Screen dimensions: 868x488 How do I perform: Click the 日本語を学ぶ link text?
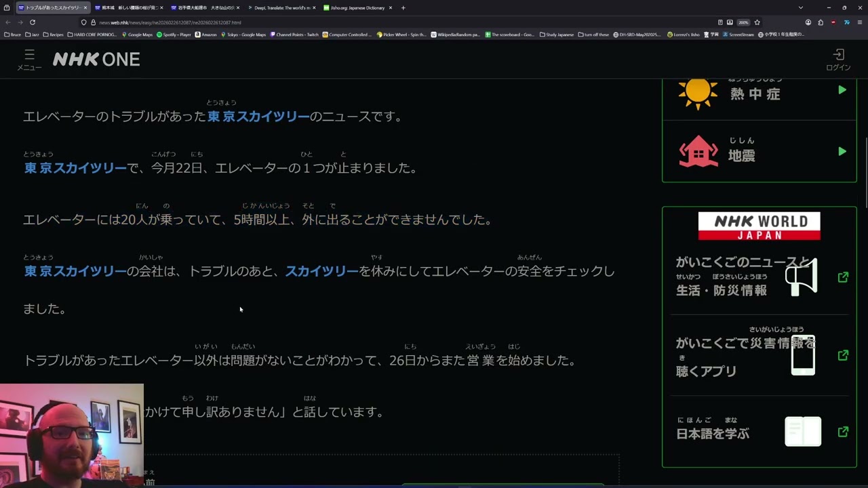[x=713, y=434]
